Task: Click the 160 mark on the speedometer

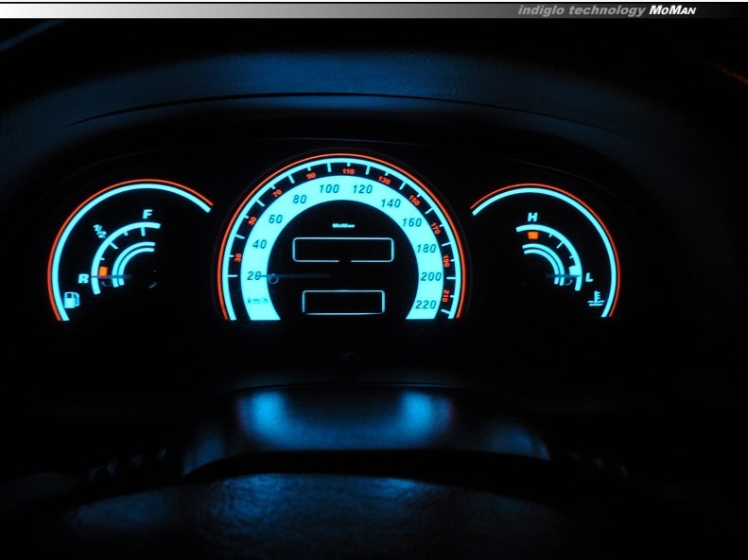Action: tap(412, 223)
